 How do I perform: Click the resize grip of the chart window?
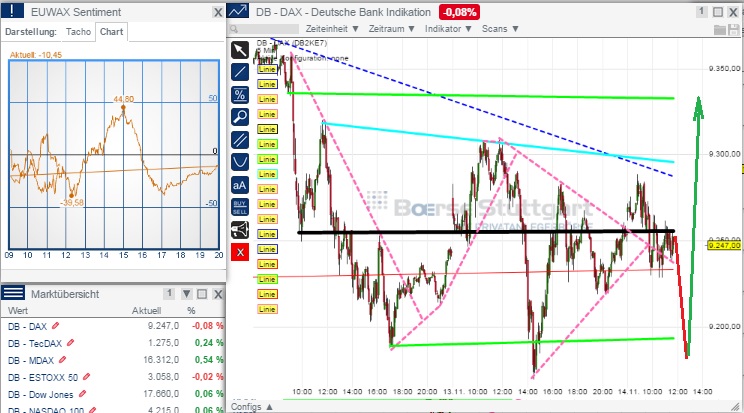736,406
